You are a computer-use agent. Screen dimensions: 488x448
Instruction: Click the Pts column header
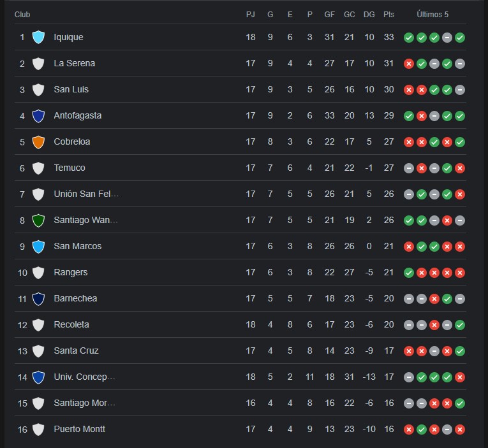tap(388, 15)
